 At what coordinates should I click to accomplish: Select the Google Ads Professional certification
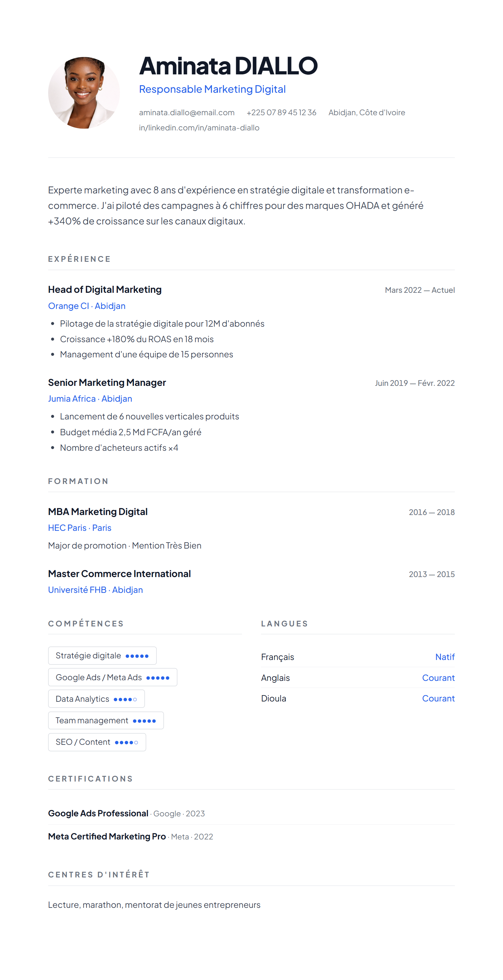98,814
